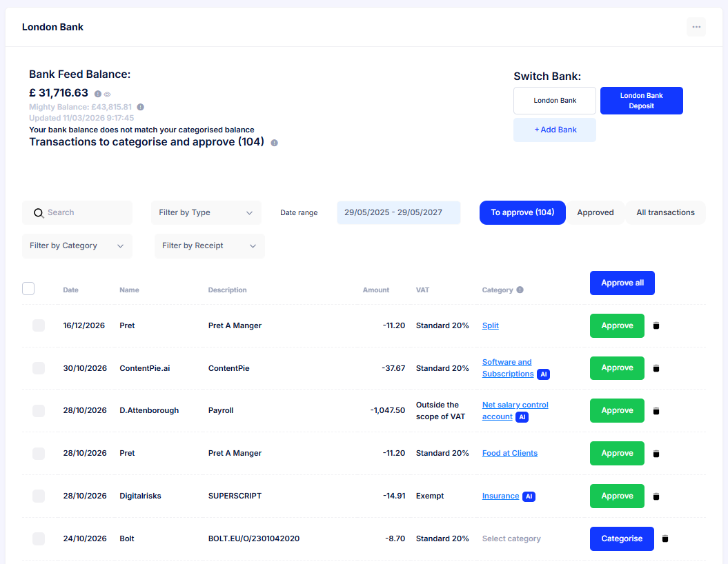Tick the select-all checkbox in table header

[28, 288]
